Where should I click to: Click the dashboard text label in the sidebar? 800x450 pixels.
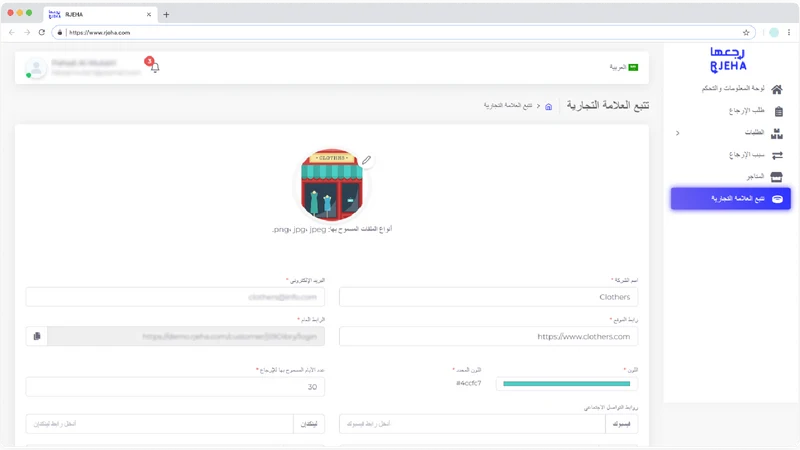coord(733,88)
